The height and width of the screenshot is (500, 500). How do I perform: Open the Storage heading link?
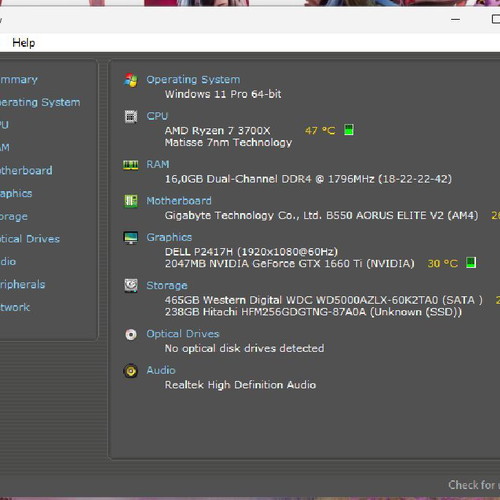167,286
